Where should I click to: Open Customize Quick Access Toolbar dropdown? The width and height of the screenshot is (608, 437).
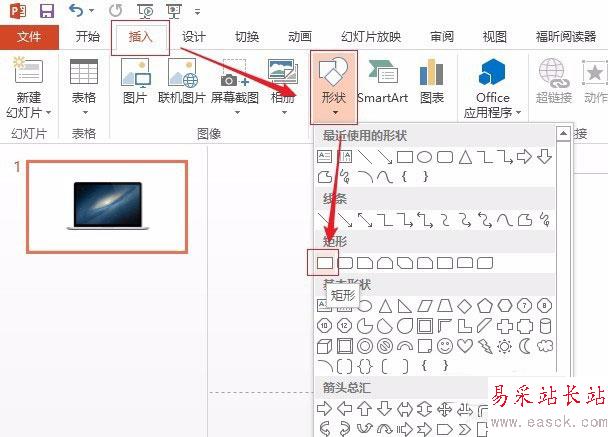pos(197,12)
